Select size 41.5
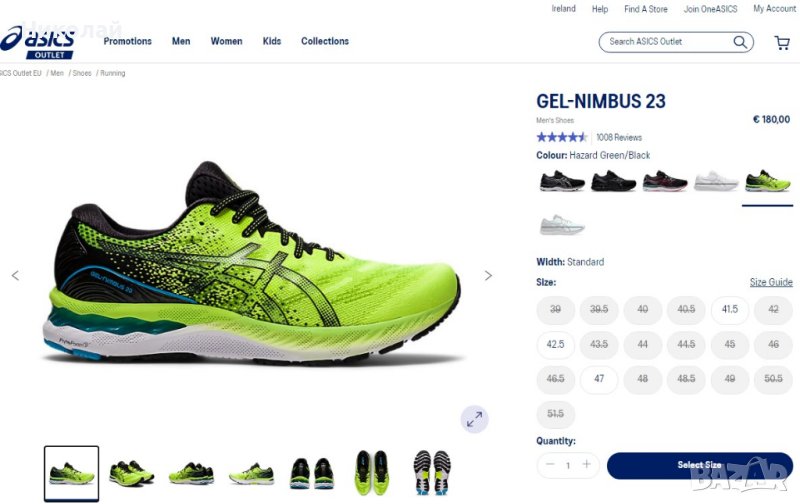This screenshot has width=800, height=504. click(x=730, y=309)
